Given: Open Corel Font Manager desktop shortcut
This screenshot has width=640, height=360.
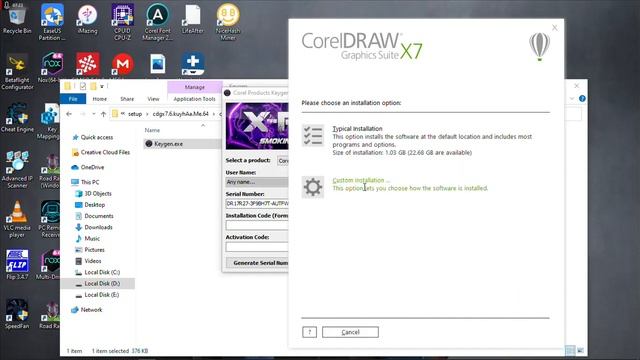Looking at the screenshot, I should (x=158, y=22).
